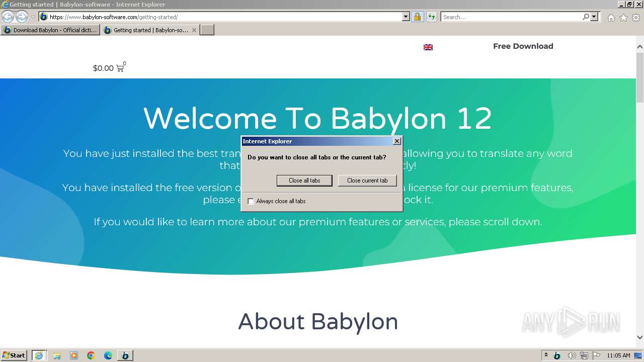
Task: Click the address bar URL field
Action: pos(221,17)
